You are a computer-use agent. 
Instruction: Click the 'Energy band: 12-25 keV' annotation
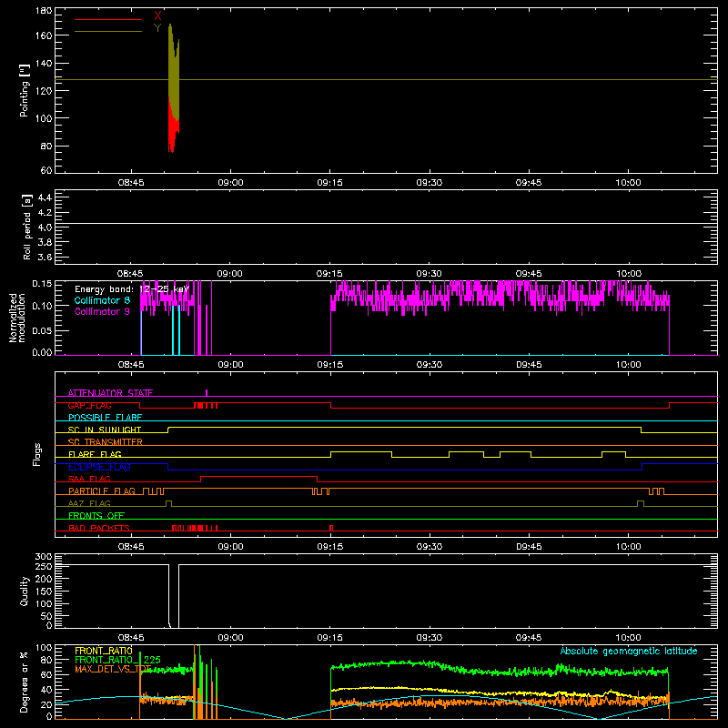(132, 289)
